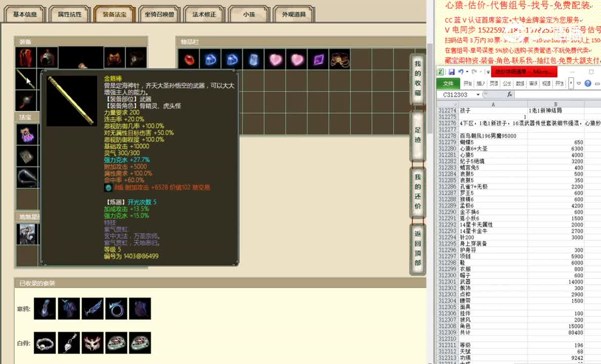Select Excel row 312300 帽子 cell
This screenshot has width=601, height=364.
[x=493, y=276]
